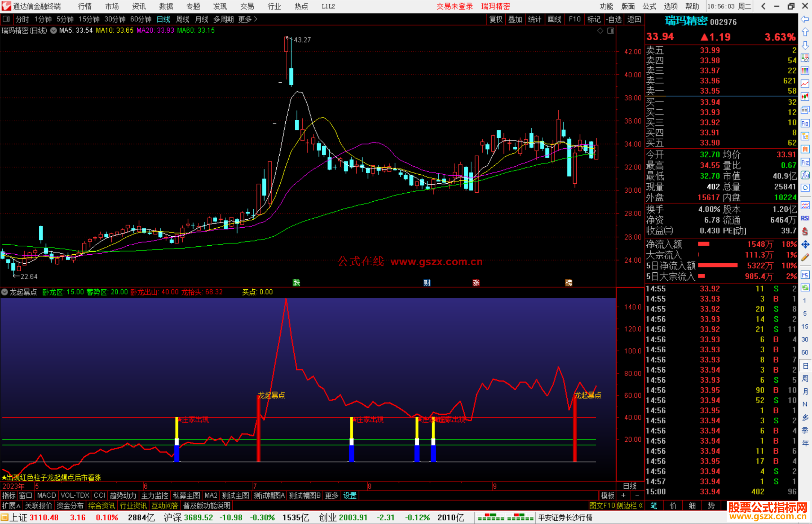Click the 涨 marker on the chart timeline
The width and height of the screenshot is (812, 524).
[476, 282]
